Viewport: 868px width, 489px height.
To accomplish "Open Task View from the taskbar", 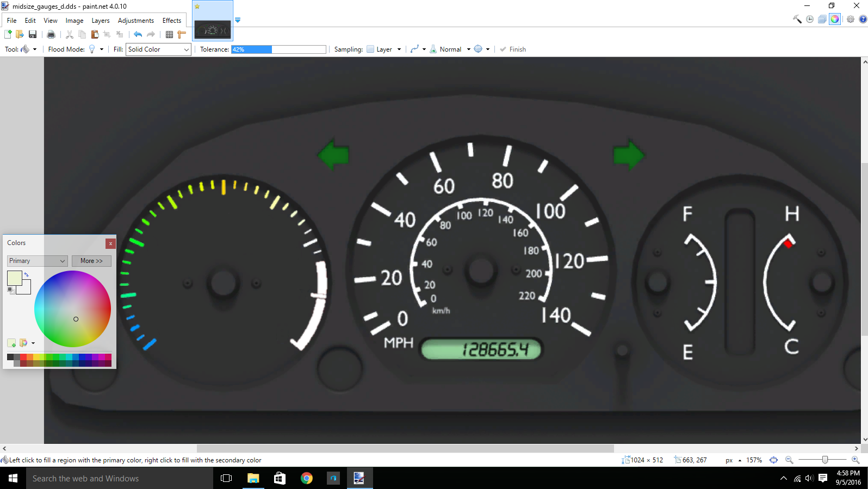I will (226, 478).
